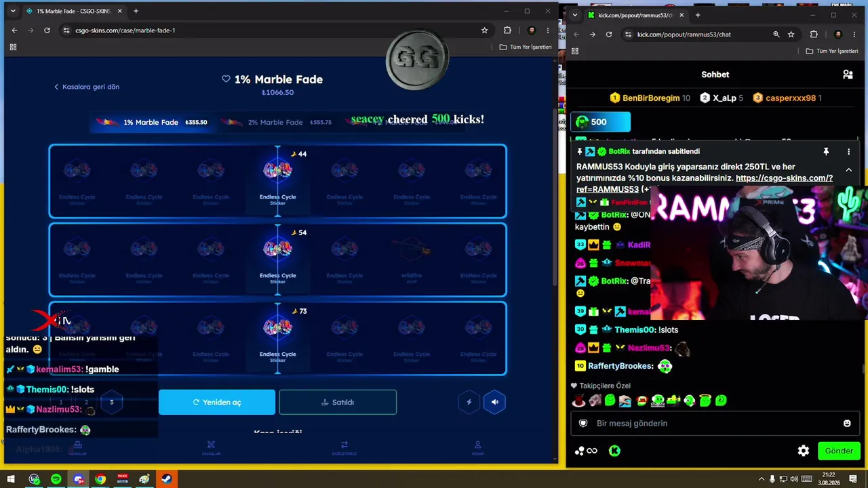
Task: Open chat settings gear
Action: coord(804,451)
